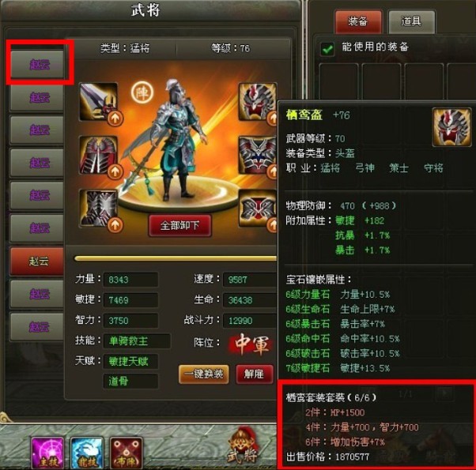Screen dimensions: 476x470
Task: Click the 一键换装 button
Action: 204,374
